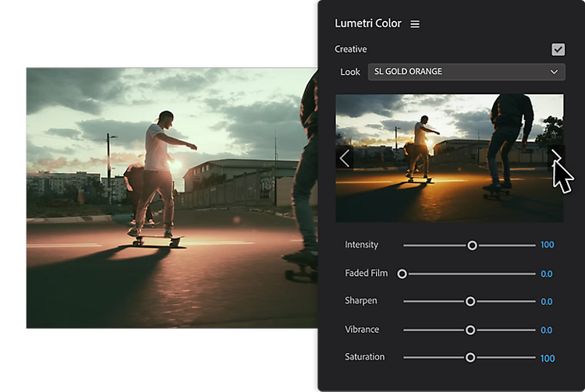Select the Faded Film value field
This screenshot has width=585, height=392.
pos(547,274)
